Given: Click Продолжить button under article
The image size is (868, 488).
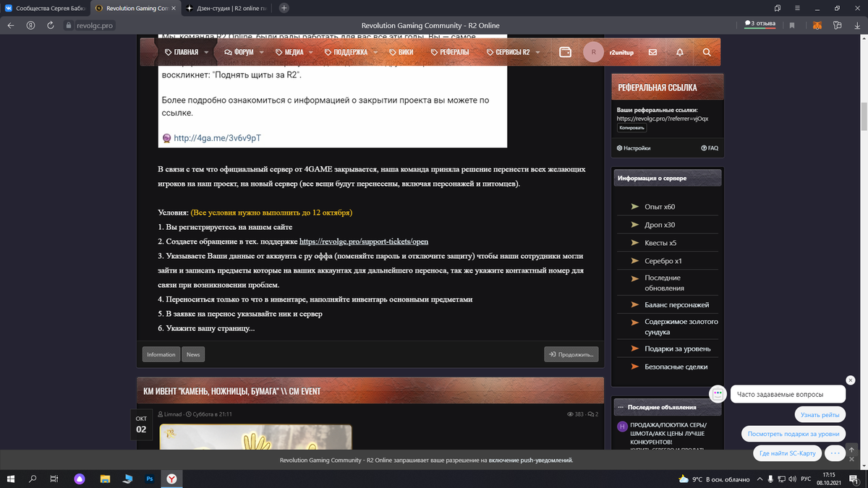Looking at the screenshot, I should coord(571,354).
